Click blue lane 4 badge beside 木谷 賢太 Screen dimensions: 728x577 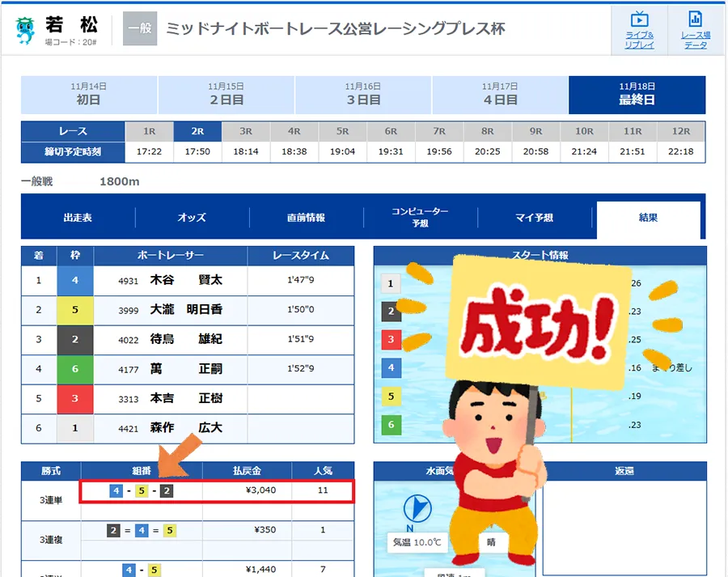(75, 281)
